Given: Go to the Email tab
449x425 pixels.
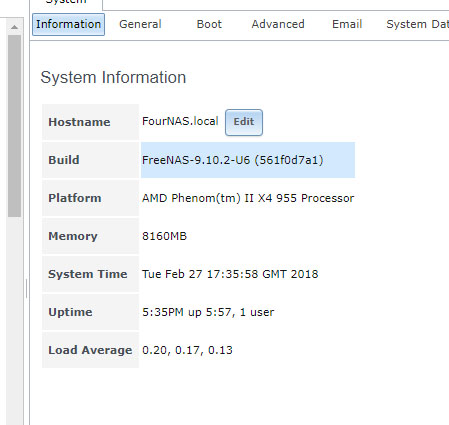Looking at the screenshot, I should click(347, 24).
